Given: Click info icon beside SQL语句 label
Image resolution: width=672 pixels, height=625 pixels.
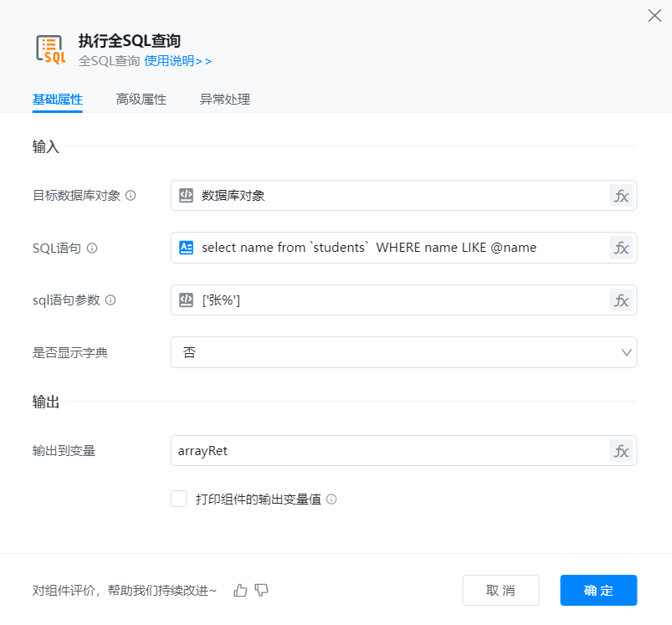Looking at the screenshot, I should (x=92, y=248).
